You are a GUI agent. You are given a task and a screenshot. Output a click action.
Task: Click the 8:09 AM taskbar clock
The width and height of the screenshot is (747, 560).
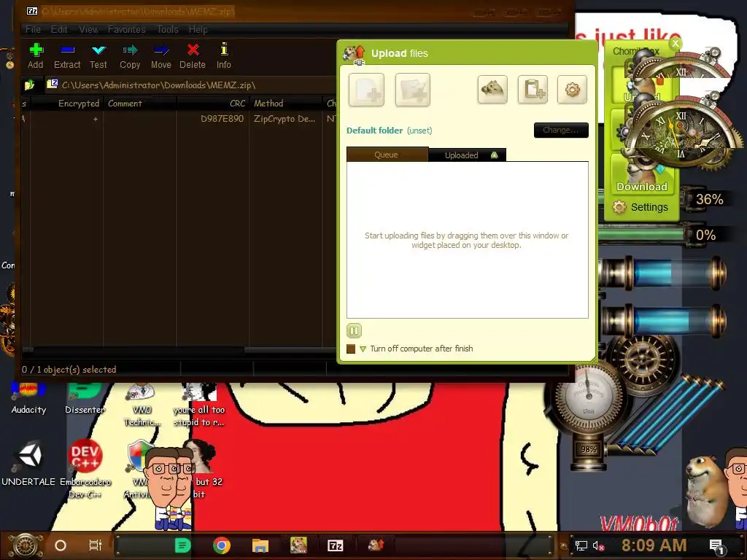(x=654, y=545)
